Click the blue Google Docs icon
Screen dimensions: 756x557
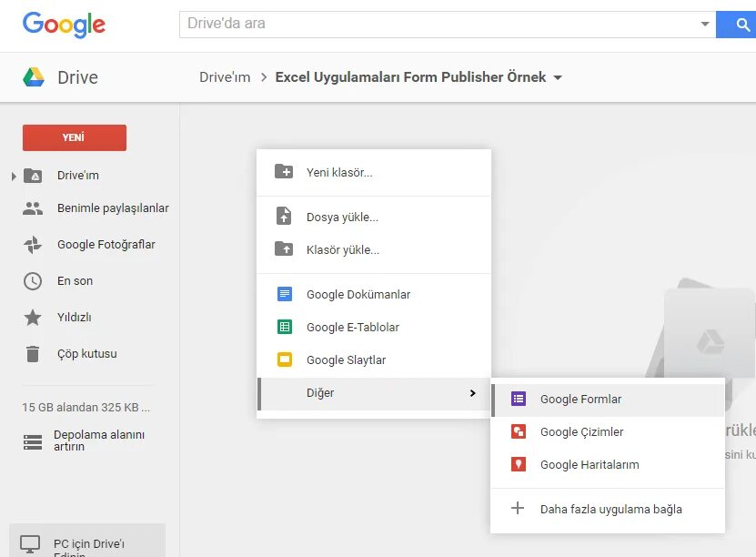click(285, 294)
